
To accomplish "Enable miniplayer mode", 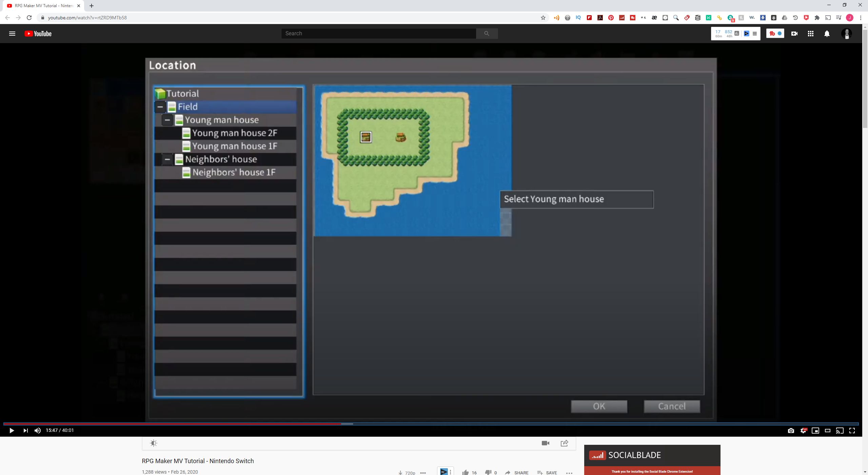I will tap(815, 431).
